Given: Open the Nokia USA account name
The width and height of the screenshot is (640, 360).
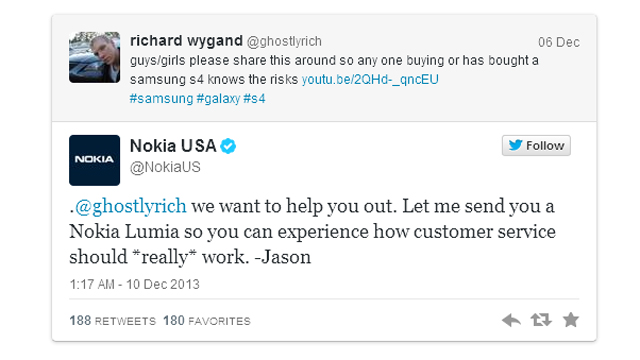Looking at the screenshot, I should (x=173, y=146).
